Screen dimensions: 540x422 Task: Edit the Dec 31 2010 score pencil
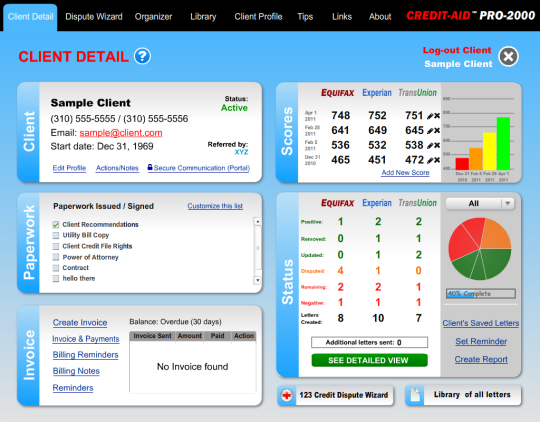click(x=430, y=161)
